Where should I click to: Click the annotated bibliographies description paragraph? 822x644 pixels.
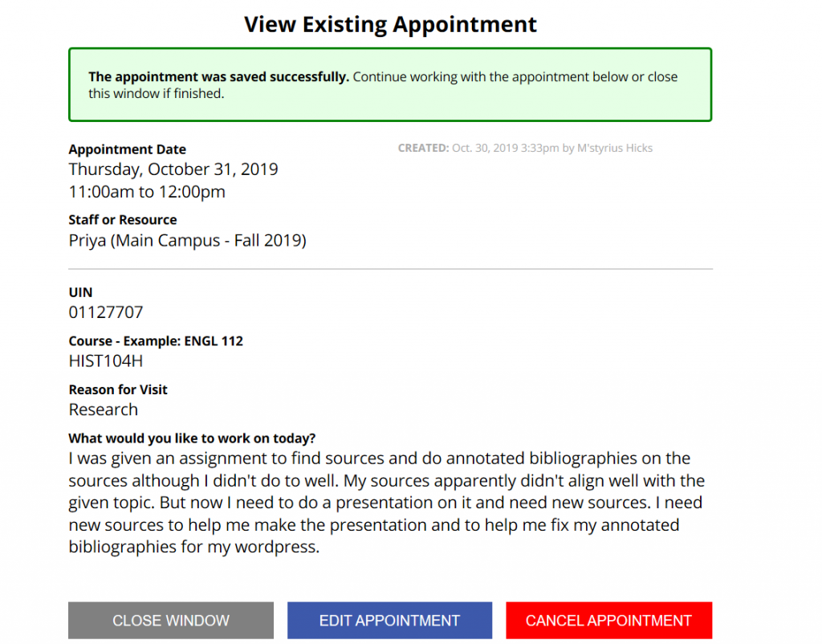pos(386,503)
